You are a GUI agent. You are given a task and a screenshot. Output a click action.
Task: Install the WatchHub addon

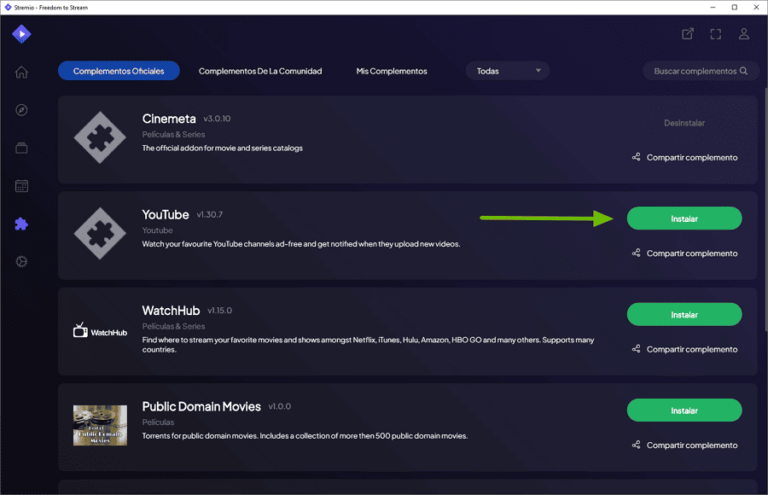(x=684, y=315)
